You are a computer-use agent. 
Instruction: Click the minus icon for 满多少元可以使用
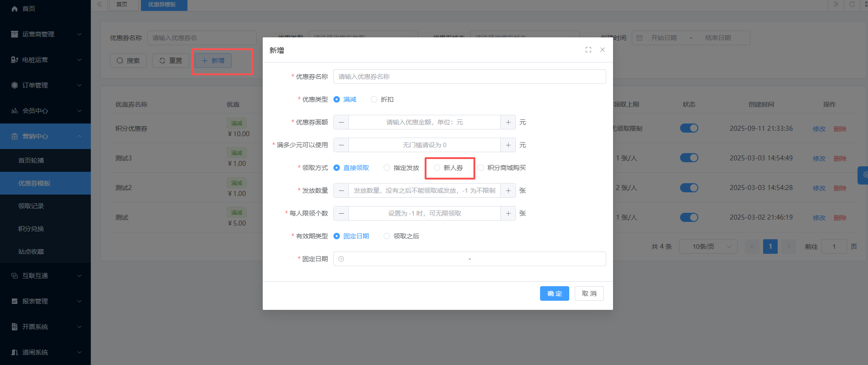(x=341, y=145)
